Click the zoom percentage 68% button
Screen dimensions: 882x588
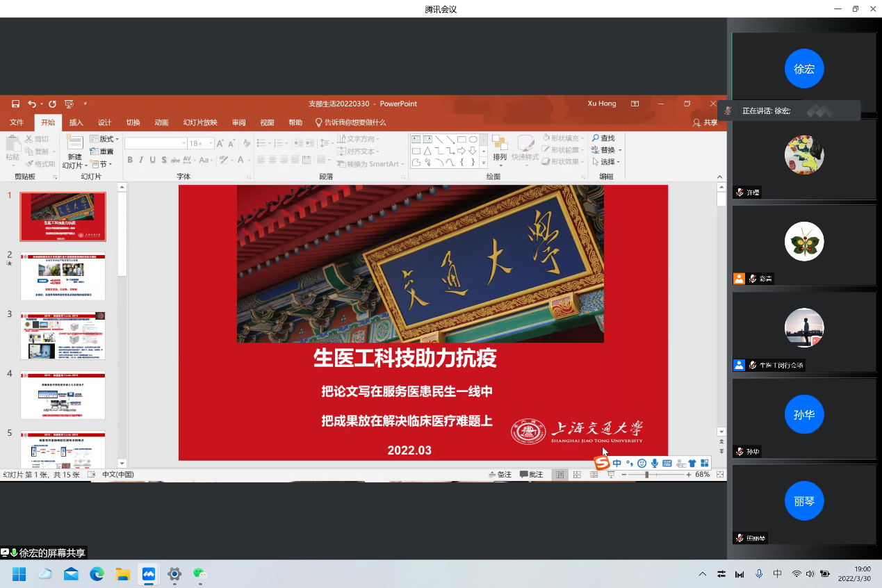[702, 475]
